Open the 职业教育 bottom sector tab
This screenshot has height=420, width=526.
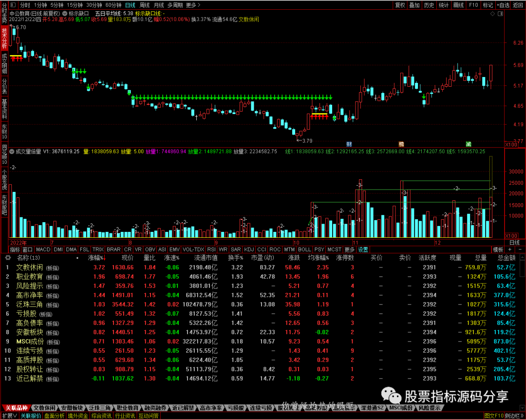tap(128, 408)
